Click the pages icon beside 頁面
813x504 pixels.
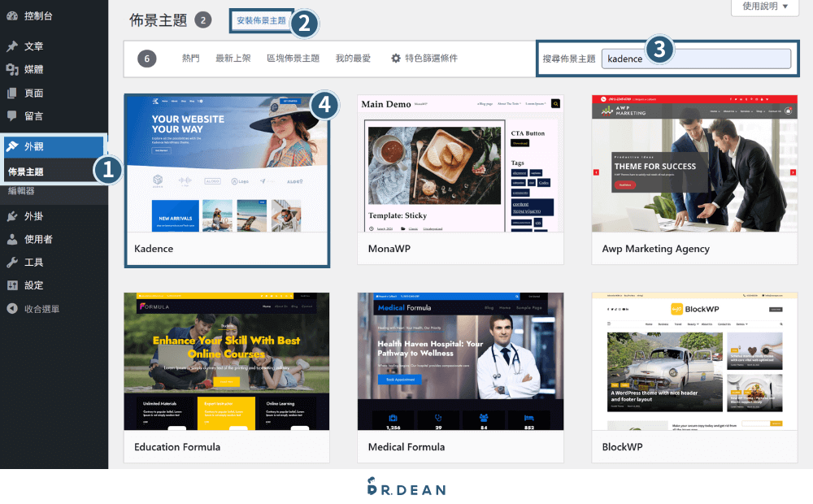coord(12,93)
